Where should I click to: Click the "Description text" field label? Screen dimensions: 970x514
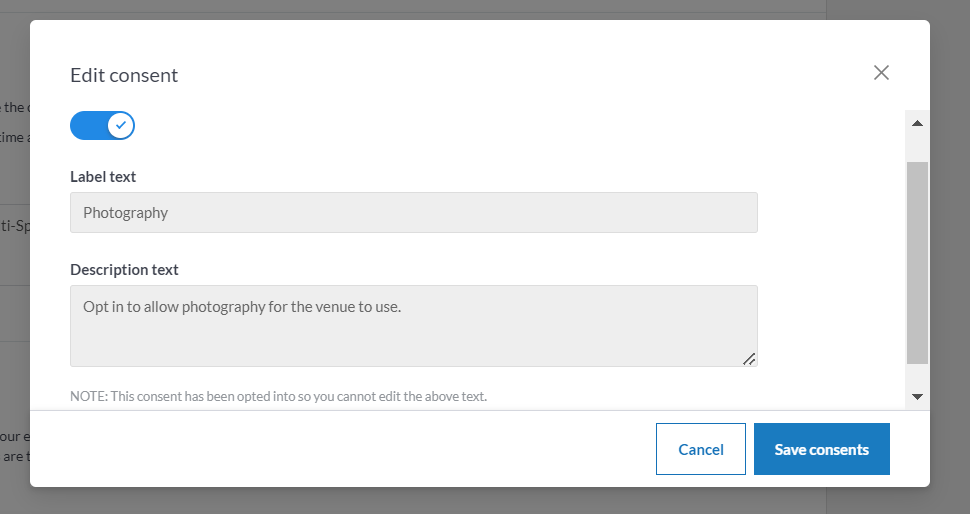(x=124, y=270)
